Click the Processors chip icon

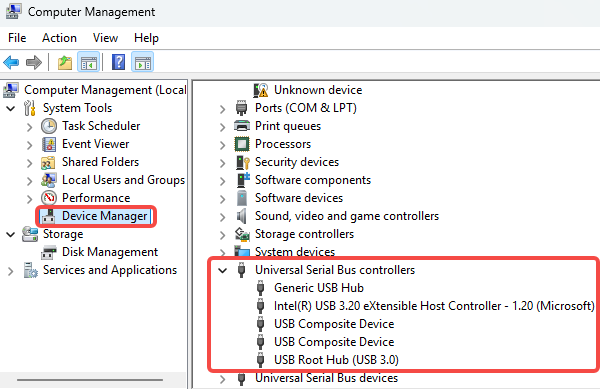pyautogui.click(x=242, y=144)
